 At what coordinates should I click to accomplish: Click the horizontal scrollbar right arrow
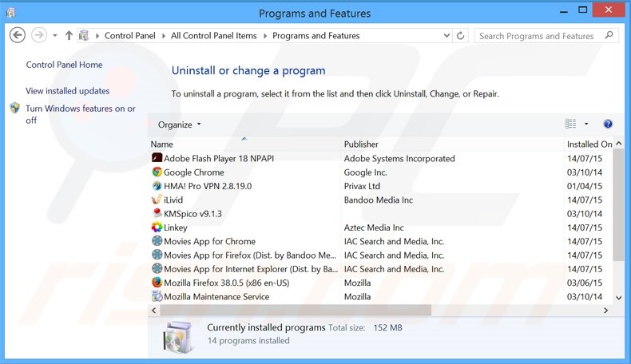[605, 310]
